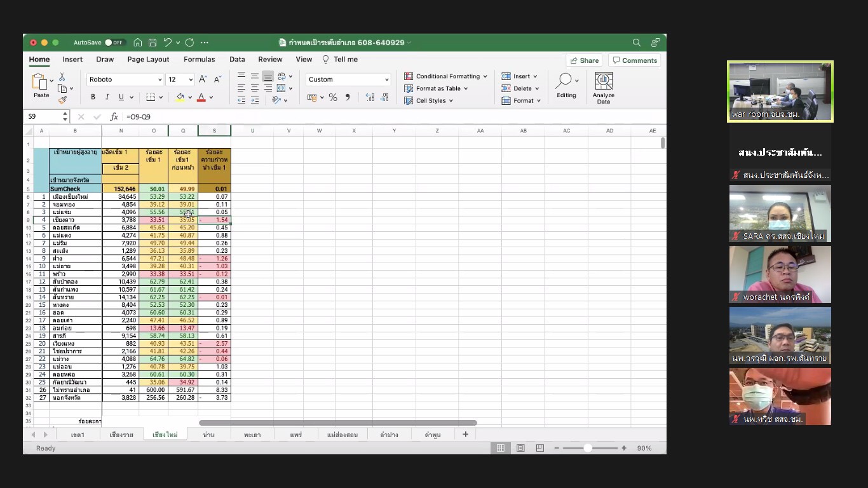This screenshot has width=868, height=488.
Task: Open the Home icon in title bar
Action: (x=138, y=43)
